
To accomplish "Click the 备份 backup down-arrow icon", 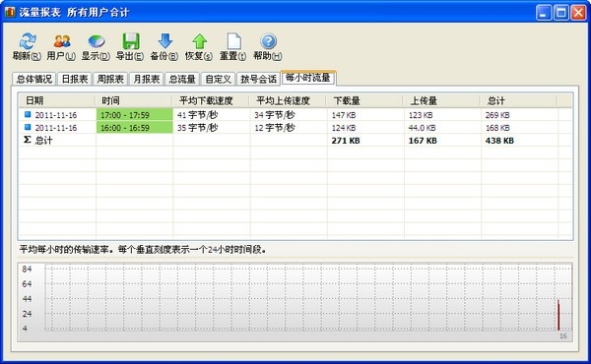I will (165, 41).
